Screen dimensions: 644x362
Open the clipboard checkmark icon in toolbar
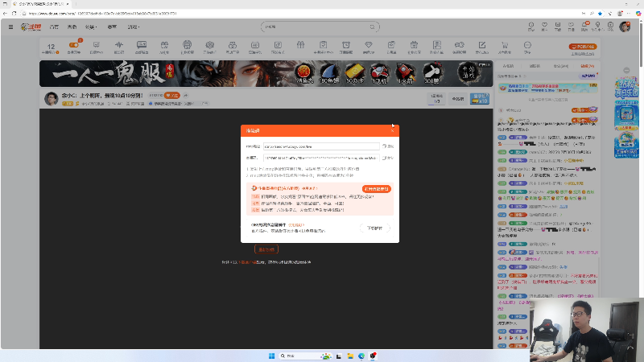click(x=324, y=47)
